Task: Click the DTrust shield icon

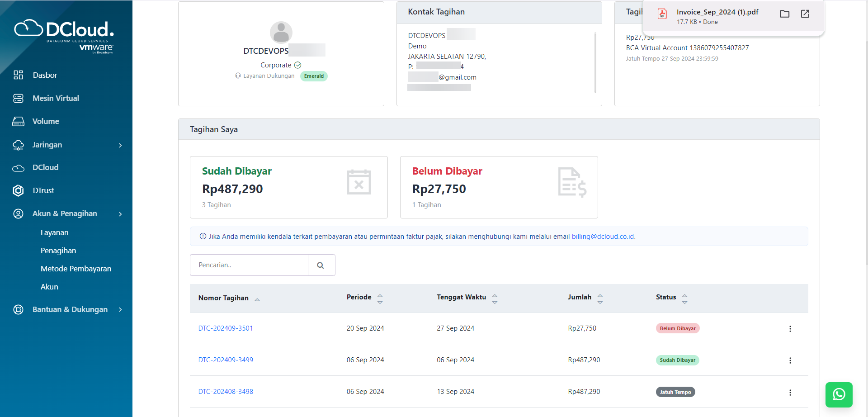Action: pyautogui.click(x=18, y=190)
